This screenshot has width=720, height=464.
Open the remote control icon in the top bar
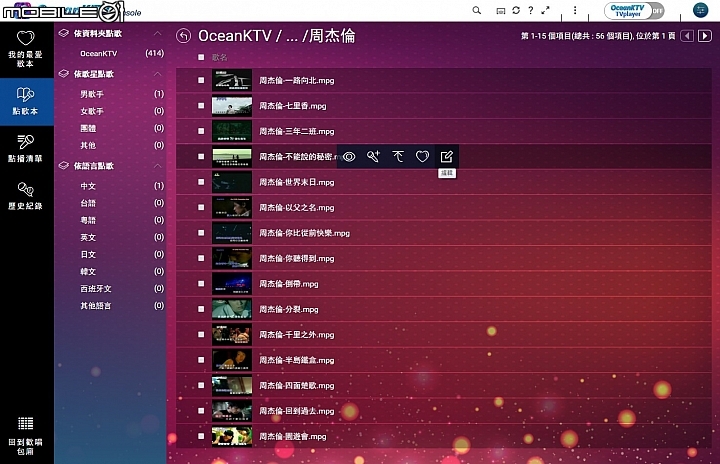(501, 11)
